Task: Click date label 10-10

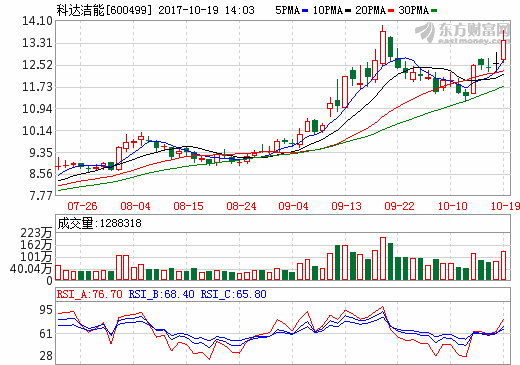Action: (452, 206)
